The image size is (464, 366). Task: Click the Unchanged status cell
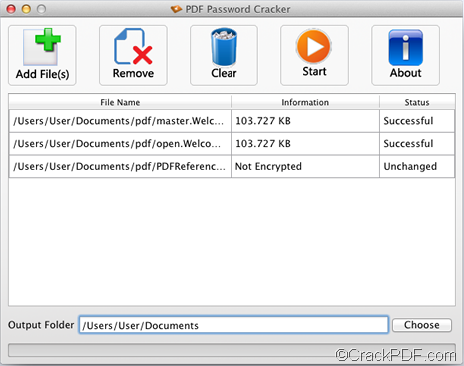(417, 166)
